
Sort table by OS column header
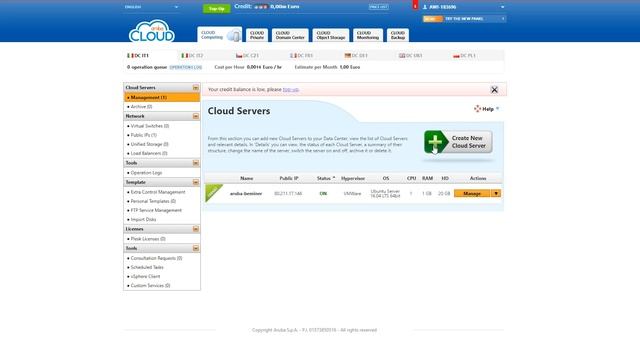pos(386,178)
